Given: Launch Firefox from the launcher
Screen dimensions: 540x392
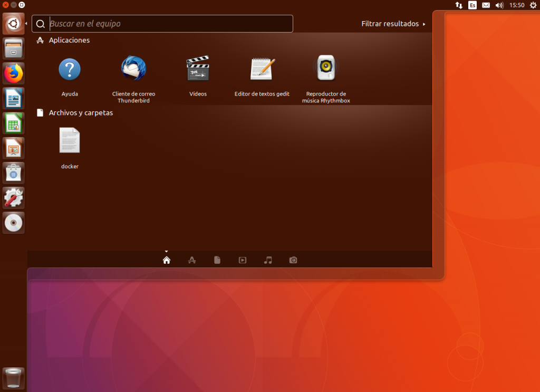Looking at the screenshot, I should tap(13, 73).
